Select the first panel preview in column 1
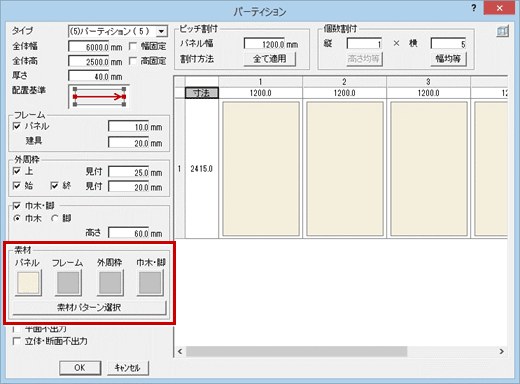Screen dimensions: 520x384 [261, 169]
